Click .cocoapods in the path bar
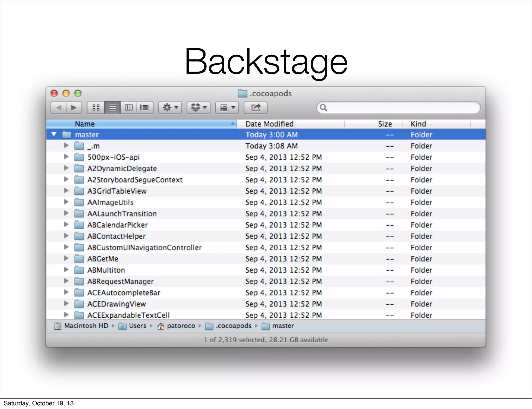This screenshot has width=532, height=409. [228, 326]
